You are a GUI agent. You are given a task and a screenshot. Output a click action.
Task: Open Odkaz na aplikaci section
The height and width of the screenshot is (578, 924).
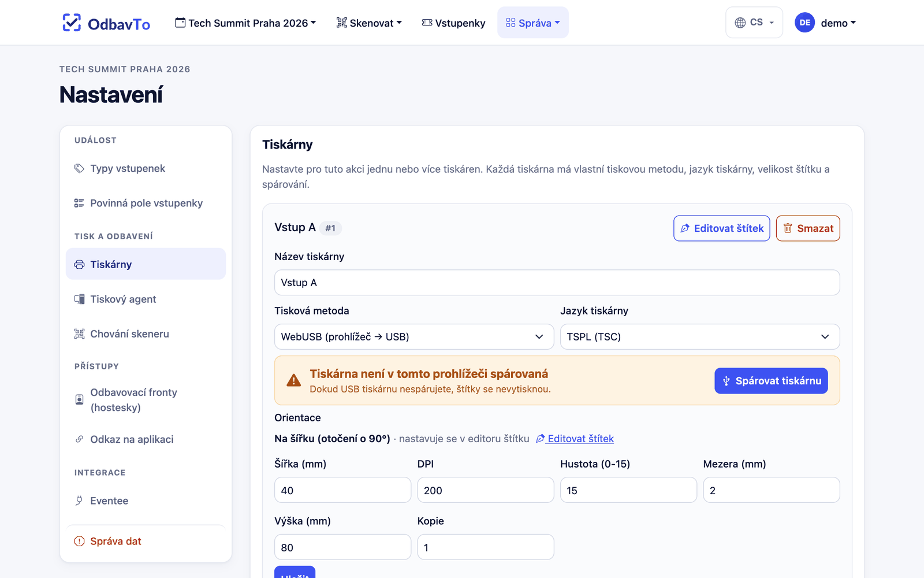pyautogui.click(x=146, y=439)
